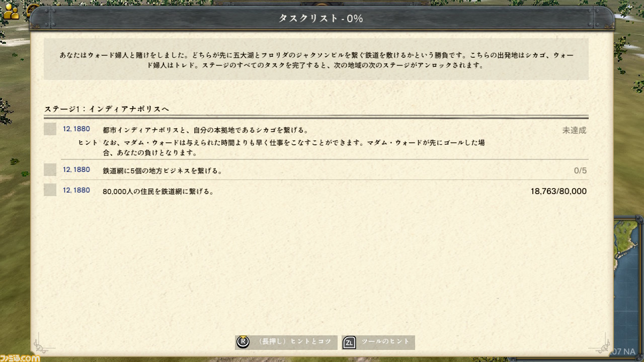Click the ツールのヒント button
The image size is (644, 362).
tap(378, 342)
